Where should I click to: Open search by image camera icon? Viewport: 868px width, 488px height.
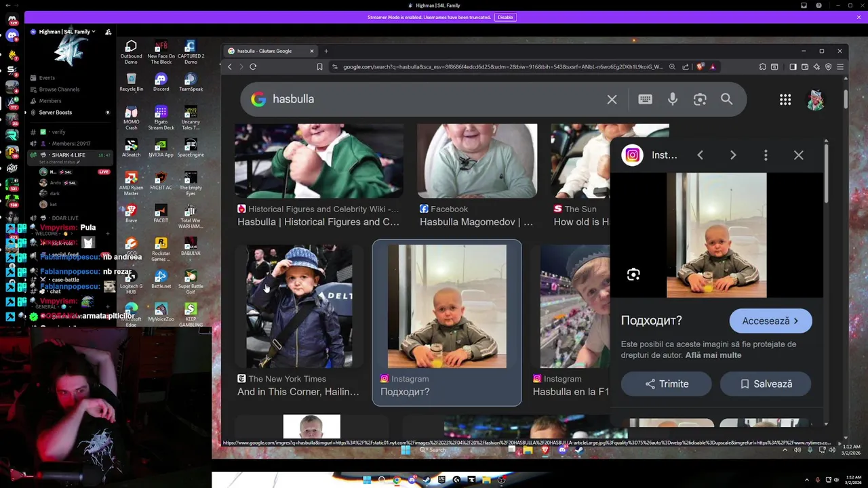tap(700, 100)
